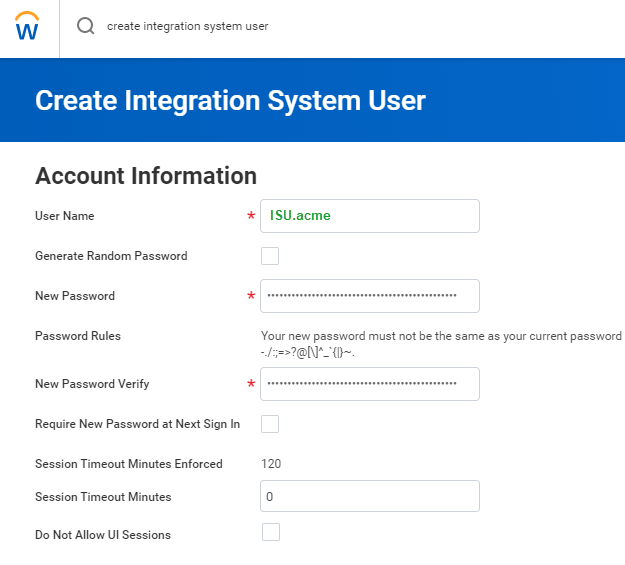This screenshot has width=625, height=565.
Task: Click the User Name input field
Action: (370, 216)
